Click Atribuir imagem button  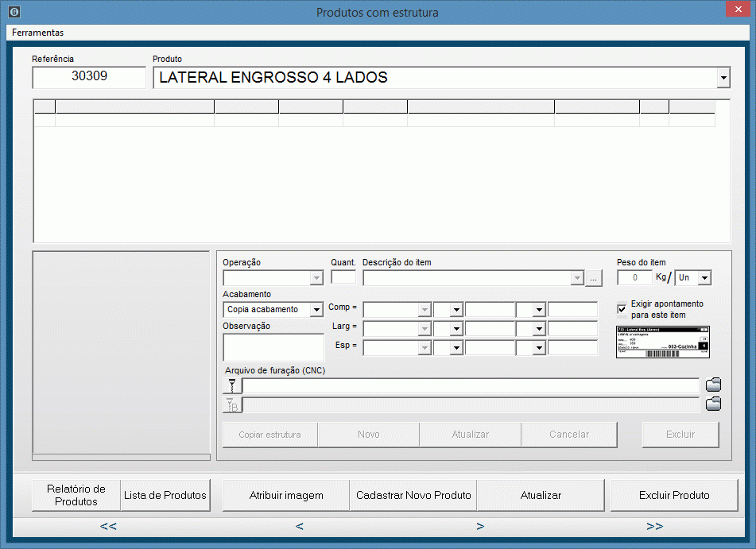pos(286,495)
